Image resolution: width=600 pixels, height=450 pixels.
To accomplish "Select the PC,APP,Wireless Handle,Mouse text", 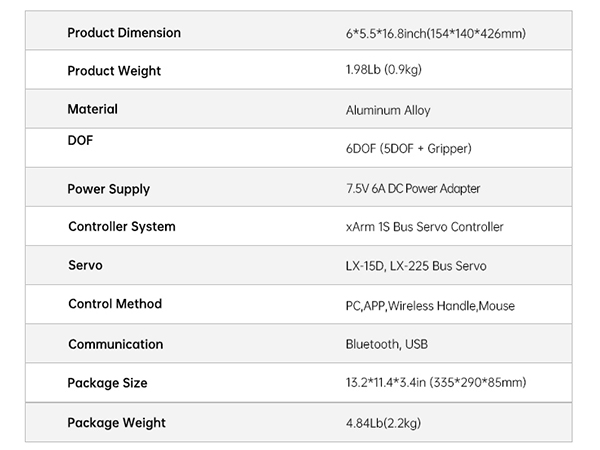I will coord(430,305).
